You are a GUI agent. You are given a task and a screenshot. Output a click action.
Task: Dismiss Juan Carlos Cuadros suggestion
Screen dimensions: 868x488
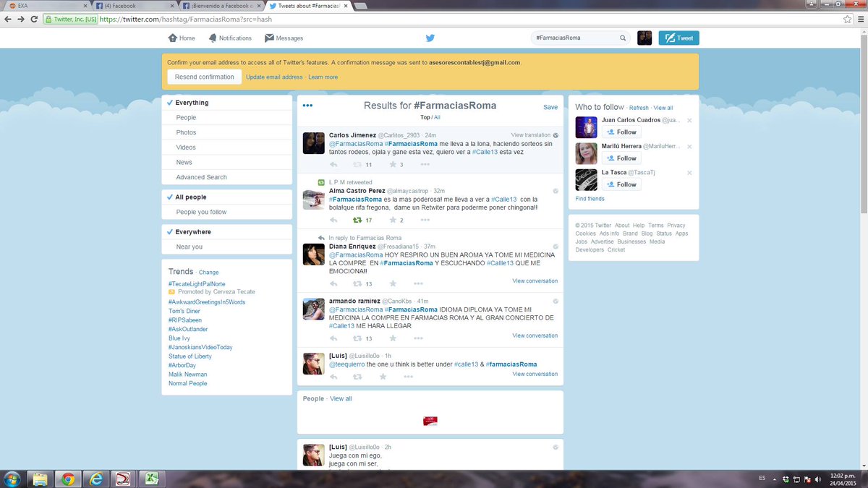pyautogui.click(x=689, y=120)
